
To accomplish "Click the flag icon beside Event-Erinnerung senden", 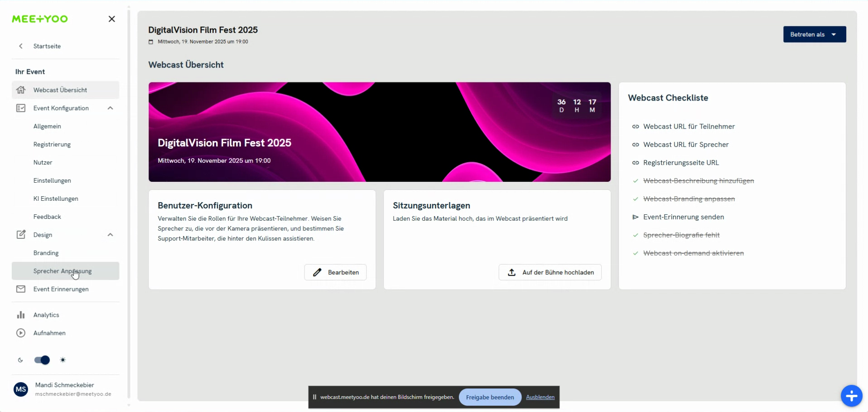I will coord(636,217).
